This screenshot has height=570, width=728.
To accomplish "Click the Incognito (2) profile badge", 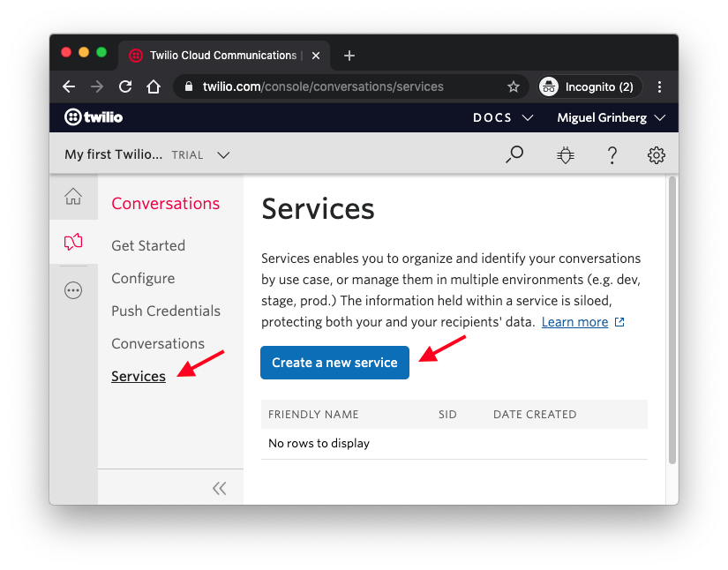I will tap(589, 86).
